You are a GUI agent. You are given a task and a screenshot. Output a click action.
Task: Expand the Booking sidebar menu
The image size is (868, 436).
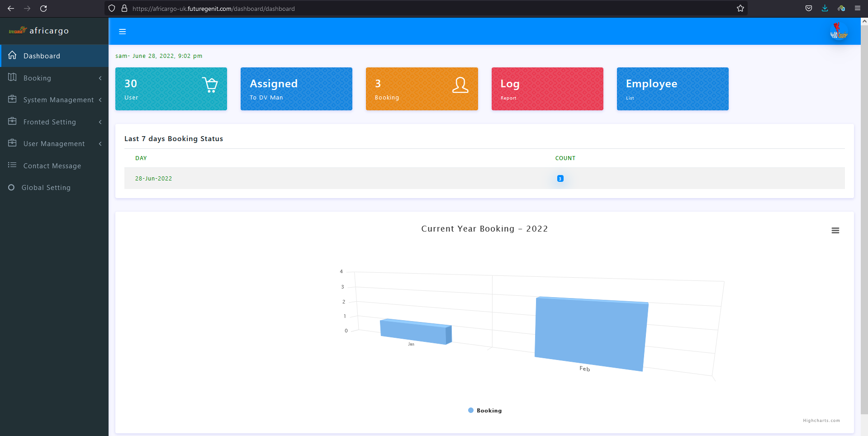(x=54, y=78)
